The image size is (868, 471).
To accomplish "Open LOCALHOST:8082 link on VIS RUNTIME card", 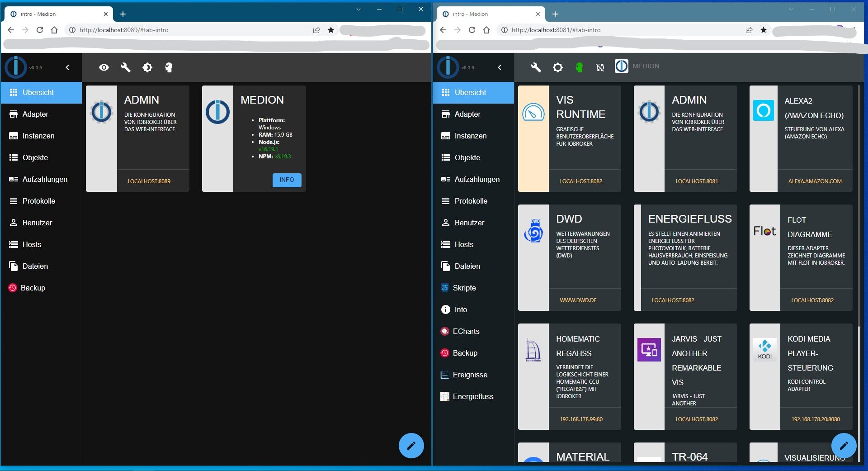I will [581, 181].
